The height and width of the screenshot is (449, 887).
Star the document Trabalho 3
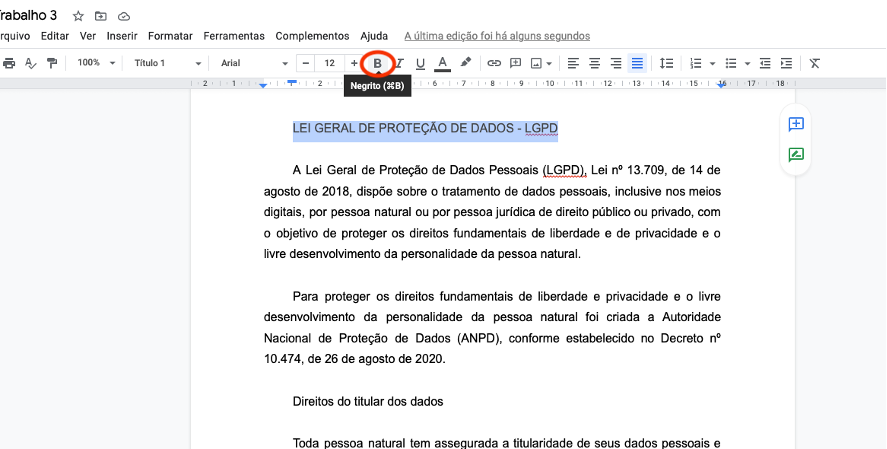coord(78,16)
